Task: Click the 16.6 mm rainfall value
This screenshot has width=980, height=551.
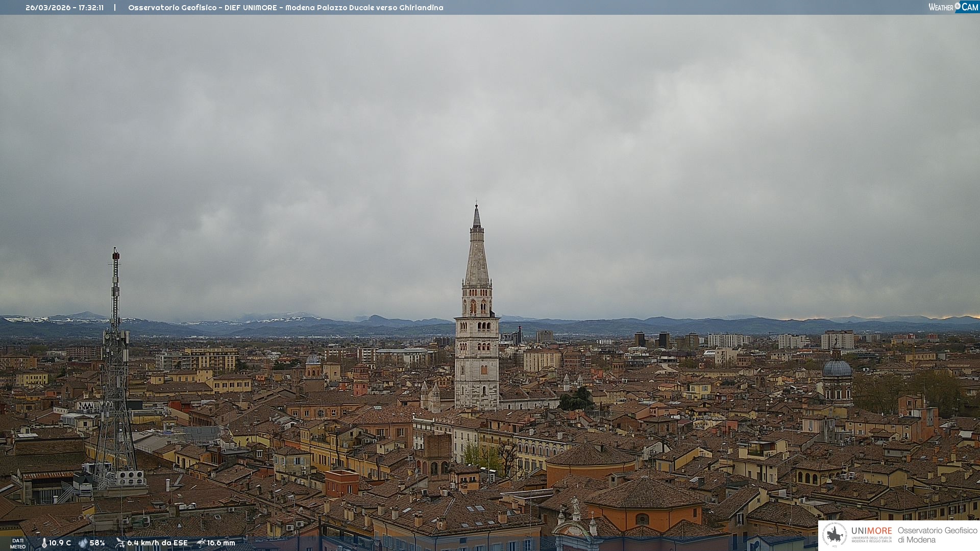Action: [x=221, y=543]
